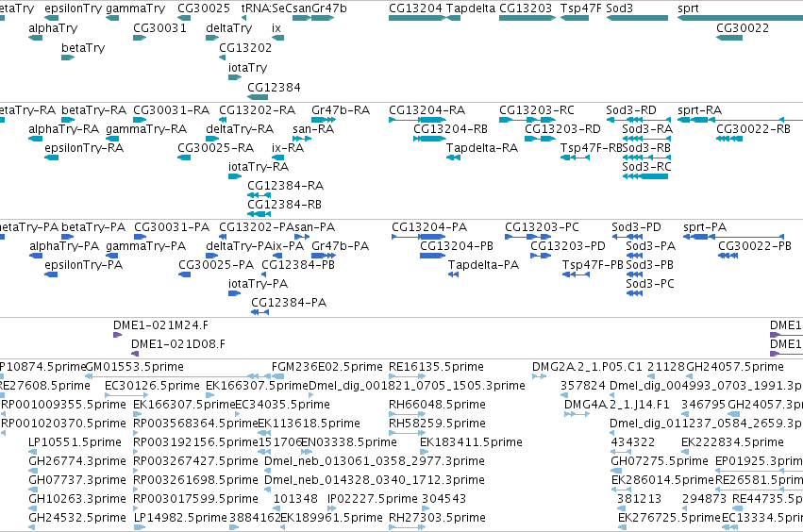Click the sprt-RA transcript label
Viewport: 803px width, 532px height.
(699, 110)
